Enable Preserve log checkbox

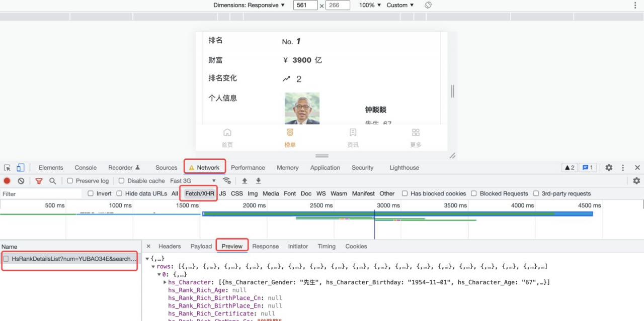coord(70,181)
